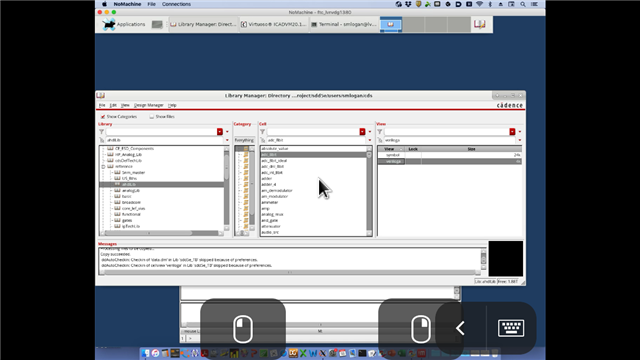Select the broadcom library
The height and width of the screenshot is (360, 640).
[x=131, y=202]
